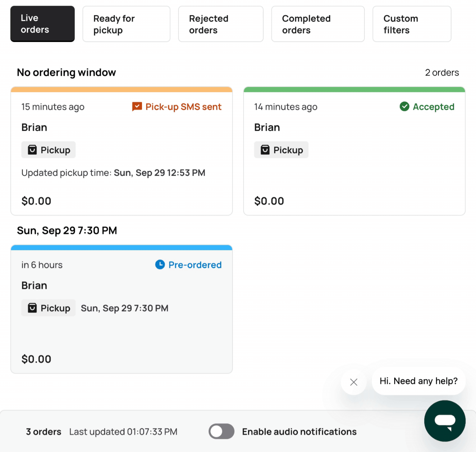Click the green Accepted checkmark icon

[x=404, y=107]
